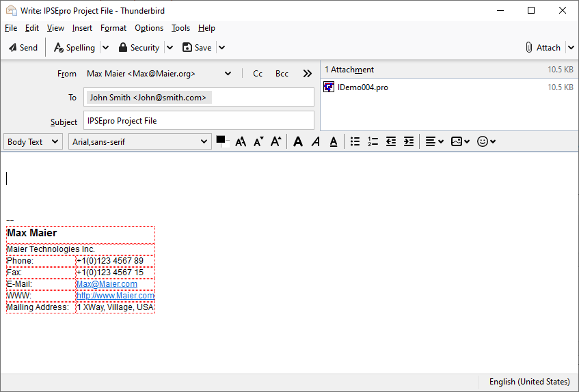Expand the Security dropdown arrow
Screen dimensions: 579x392
point(170,48)
